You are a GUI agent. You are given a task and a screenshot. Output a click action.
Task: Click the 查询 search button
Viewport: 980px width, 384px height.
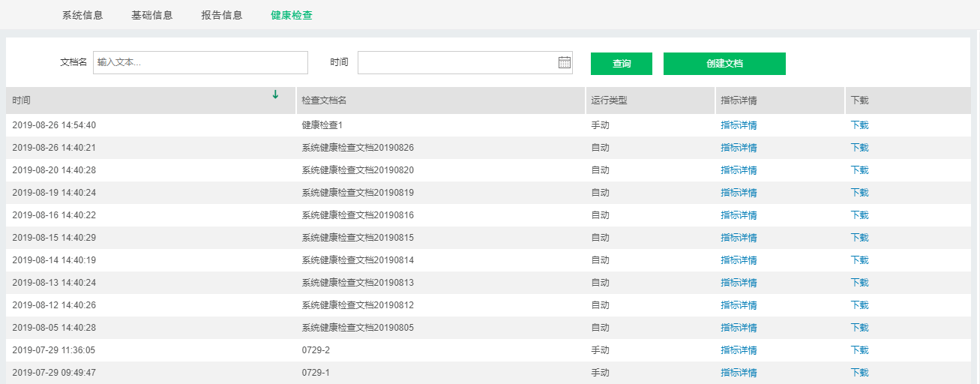(x=622, y=64)
